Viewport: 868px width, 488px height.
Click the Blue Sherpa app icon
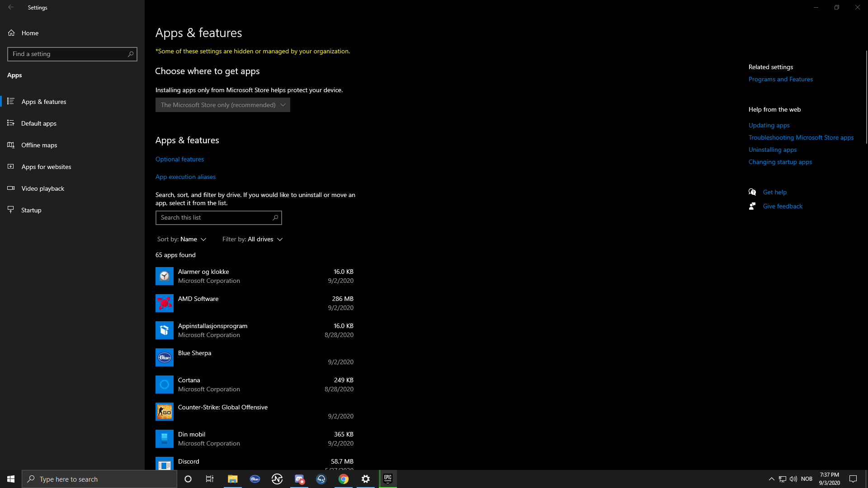[x=164, y=357]
